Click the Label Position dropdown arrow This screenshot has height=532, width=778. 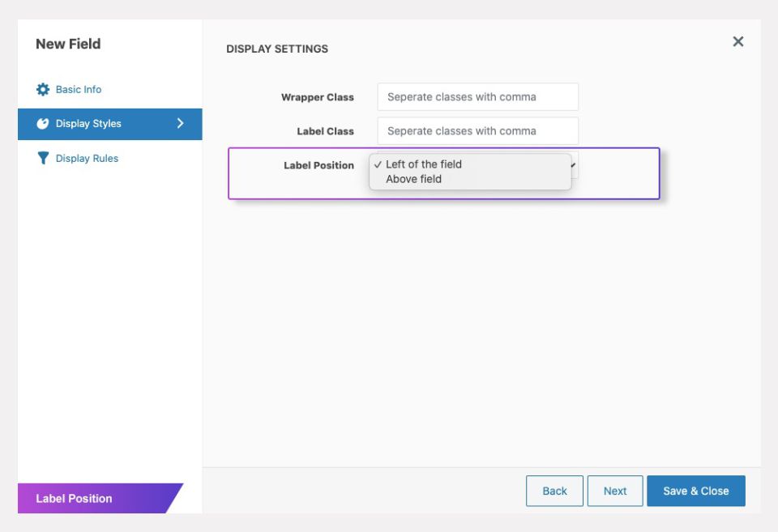(574, 165)
